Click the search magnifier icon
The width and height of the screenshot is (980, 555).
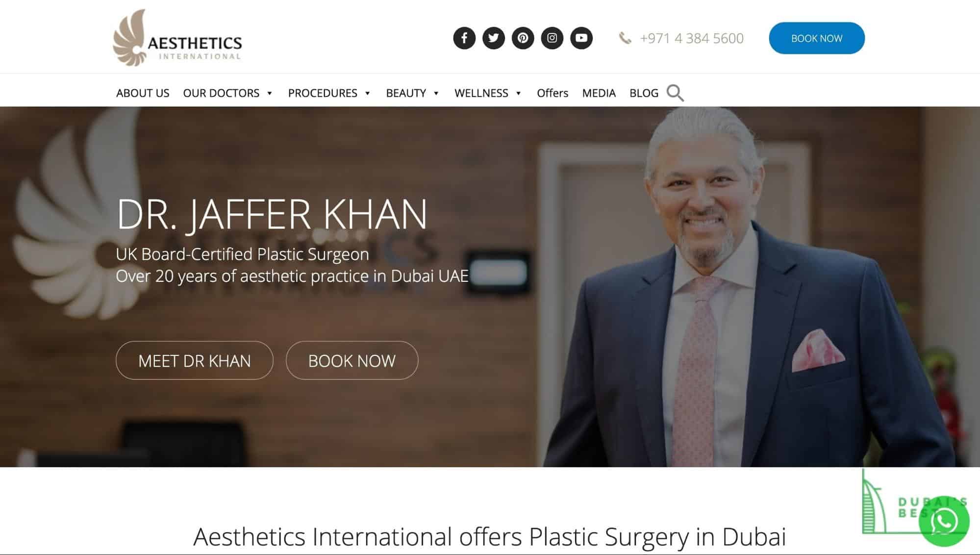pos(675,93)
